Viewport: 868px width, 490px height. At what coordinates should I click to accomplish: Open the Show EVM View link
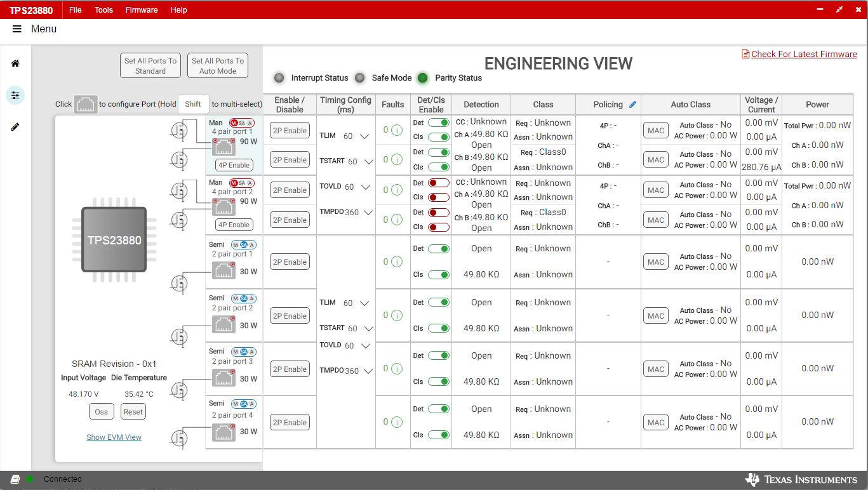114,437
